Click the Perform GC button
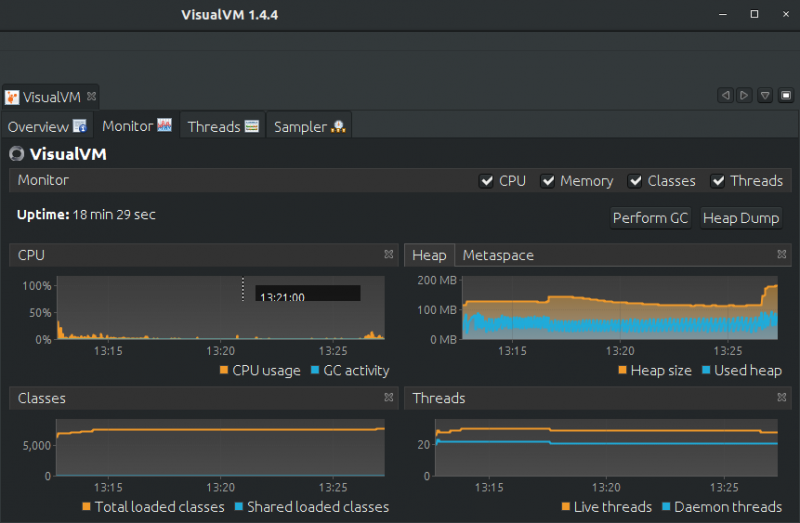The image size is (800, 523). click(650, 218)
